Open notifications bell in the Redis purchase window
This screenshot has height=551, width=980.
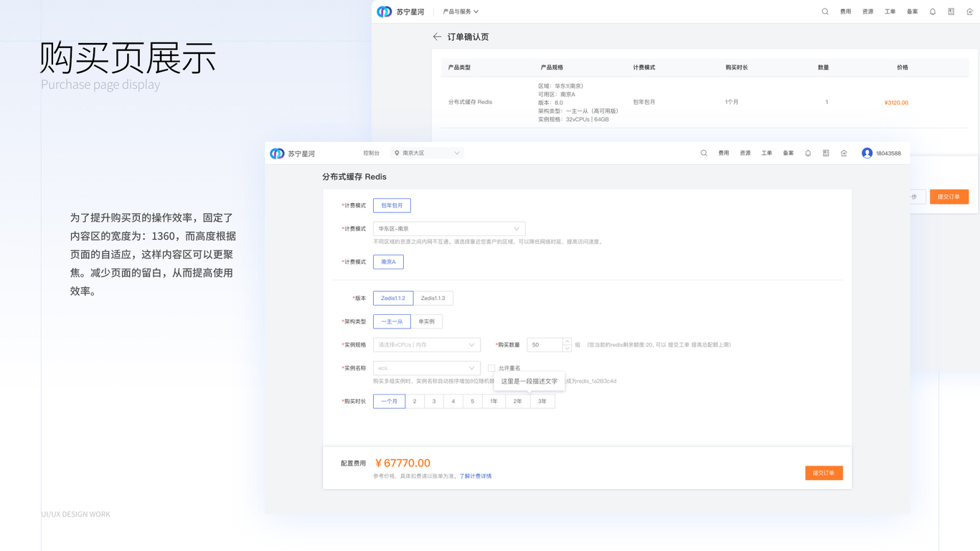[808, 153]
